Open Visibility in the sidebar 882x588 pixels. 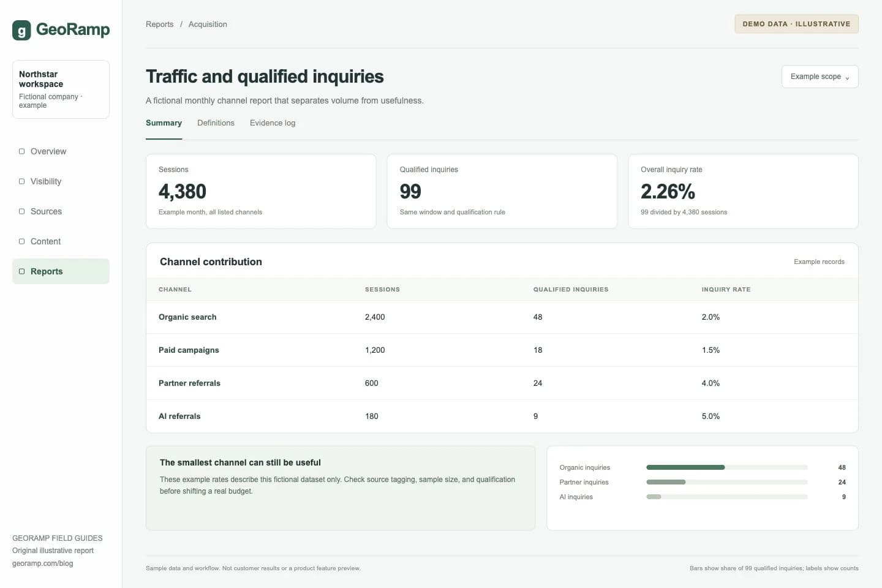(61, 181)
